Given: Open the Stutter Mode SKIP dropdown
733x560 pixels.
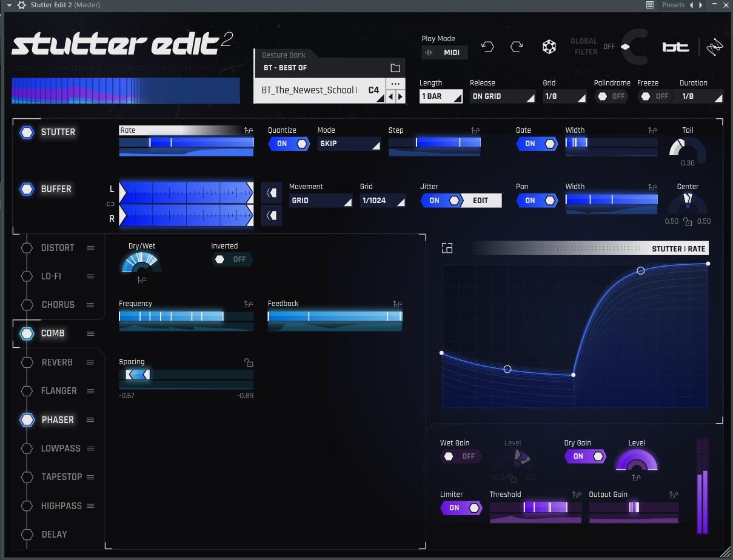Looking at the screenshot, I should tap(349, 144).
